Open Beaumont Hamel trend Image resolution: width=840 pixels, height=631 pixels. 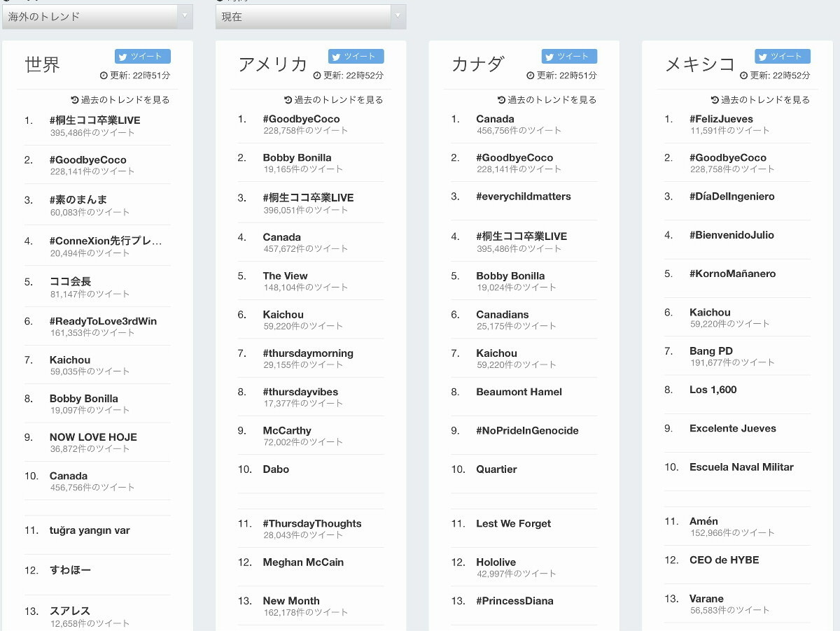[519, 392]
